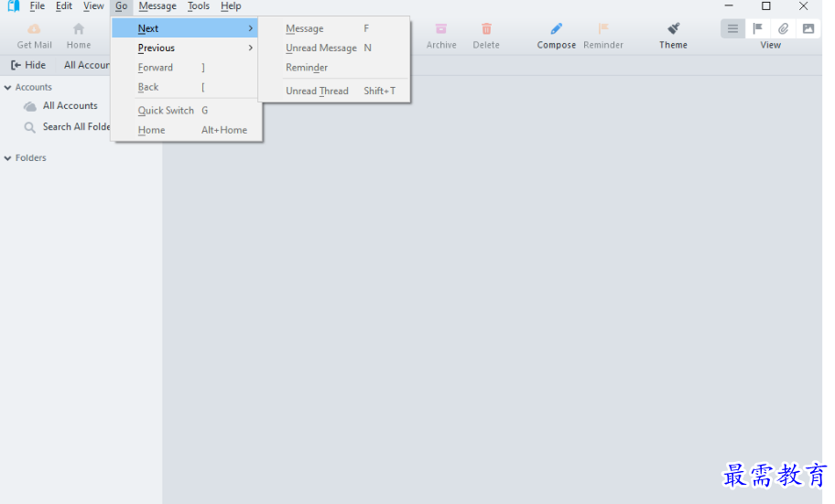This screenshot has height=504, width=835.
Task: Maximize the mail window
Action: (x=765, y=5)
